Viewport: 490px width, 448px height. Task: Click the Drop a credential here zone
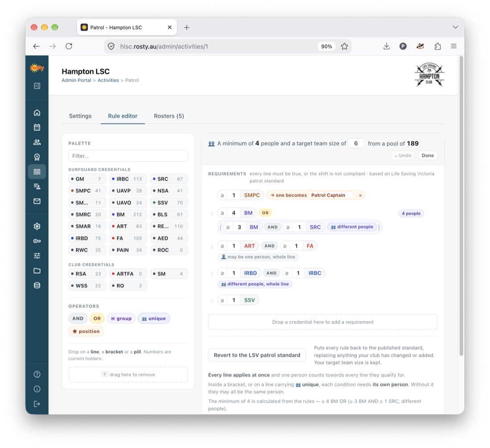pyautogui.click(x=323, y=322)
